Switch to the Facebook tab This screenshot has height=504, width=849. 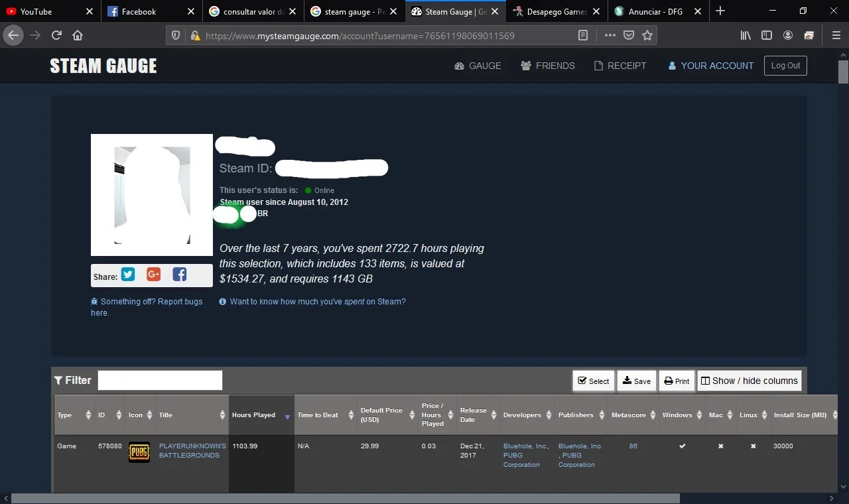coord(152,11)
